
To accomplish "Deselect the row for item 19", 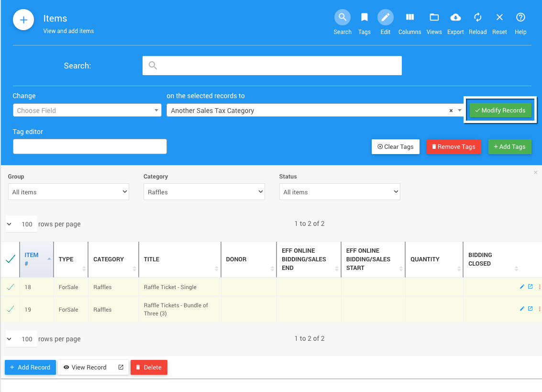I will [10, 310].
